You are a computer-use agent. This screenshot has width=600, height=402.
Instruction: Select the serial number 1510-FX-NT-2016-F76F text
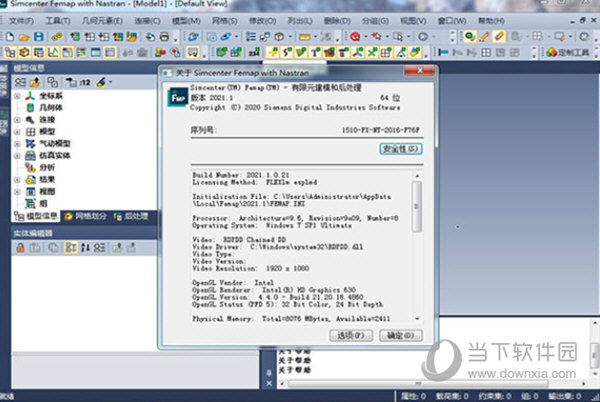click(380, 130)
